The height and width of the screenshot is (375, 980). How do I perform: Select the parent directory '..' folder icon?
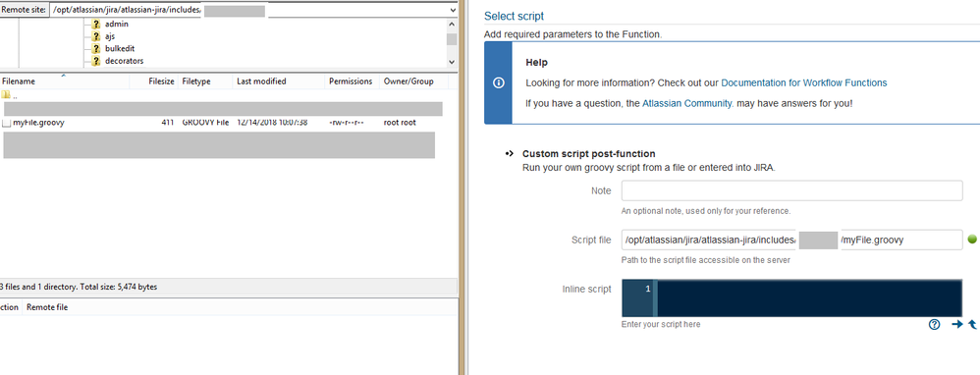(6, 95)
